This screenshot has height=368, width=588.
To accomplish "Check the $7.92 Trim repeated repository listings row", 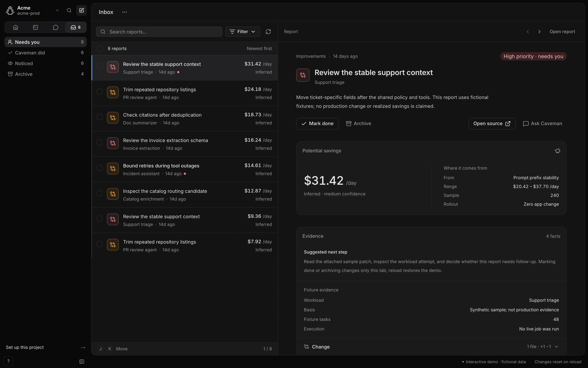I will pos(100,244).
